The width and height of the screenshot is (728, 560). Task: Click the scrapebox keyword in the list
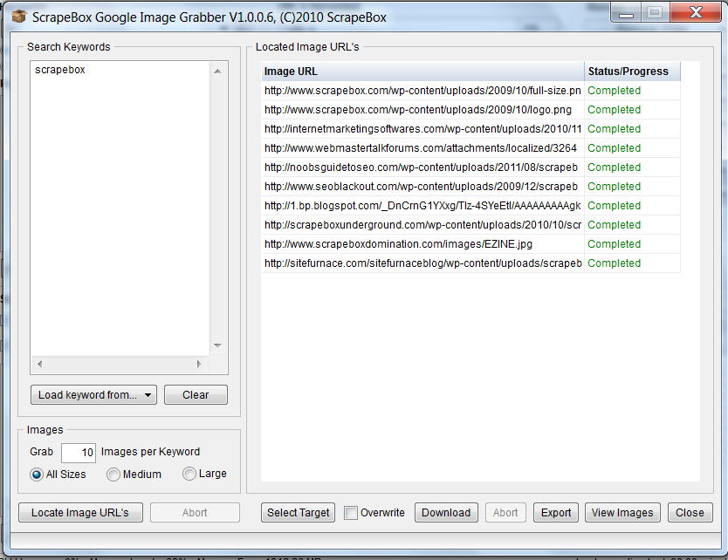[x=60, y=70]
